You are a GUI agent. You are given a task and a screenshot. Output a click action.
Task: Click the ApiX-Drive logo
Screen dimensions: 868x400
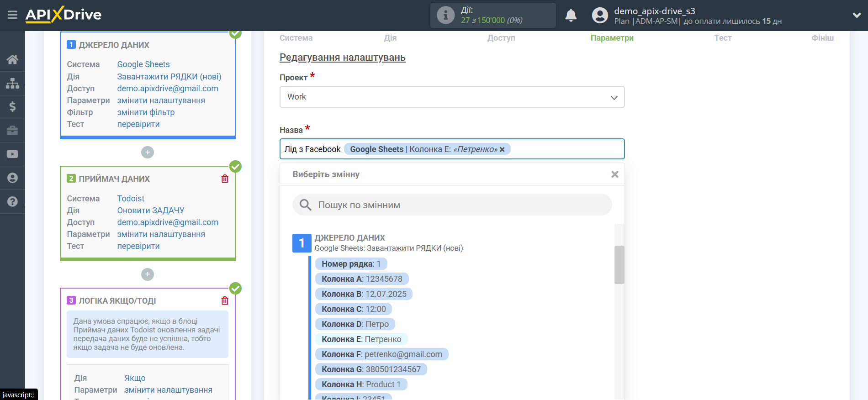64,15
